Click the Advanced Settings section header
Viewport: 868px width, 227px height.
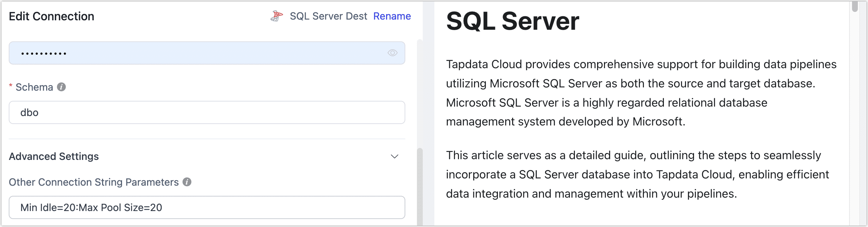(x=54, y=156)
